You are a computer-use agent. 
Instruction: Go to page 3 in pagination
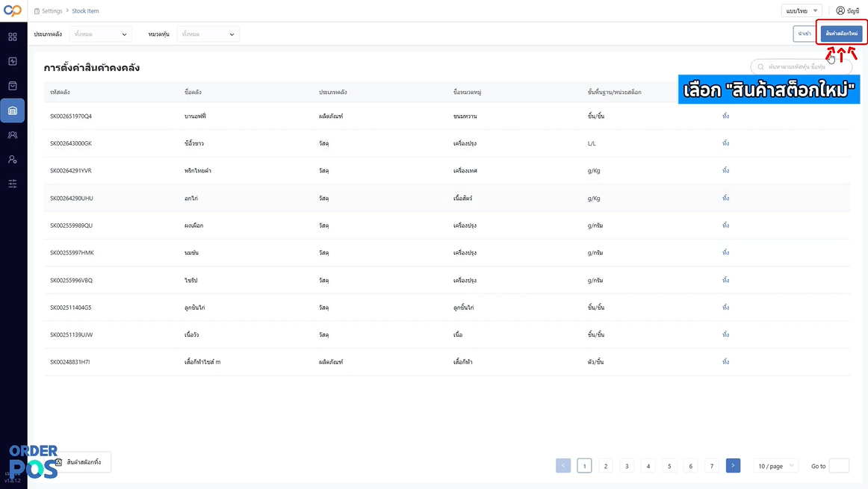(627, 466)
